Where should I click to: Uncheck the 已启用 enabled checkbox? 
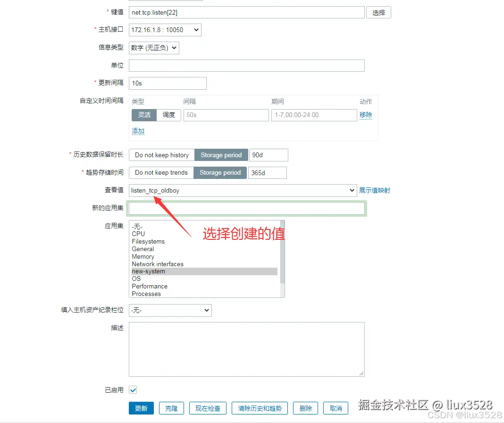(x=133, y=390)
